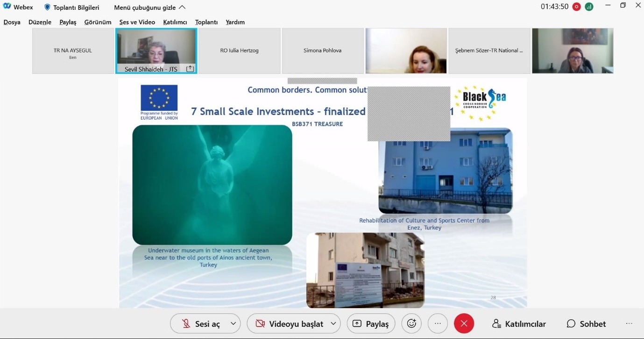Turn on camera with Videoyu başlat
644x339 pixels.
pos(290,324)
